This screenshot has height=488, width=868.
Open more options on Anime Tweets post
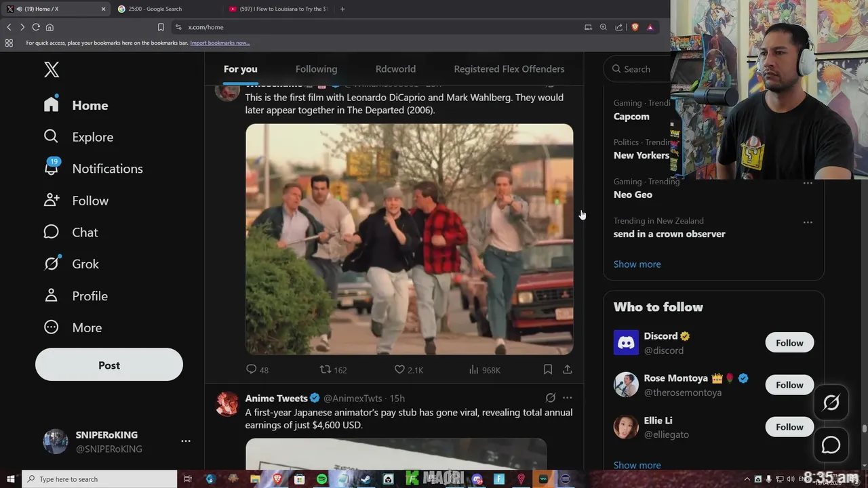tap(568, 398)
